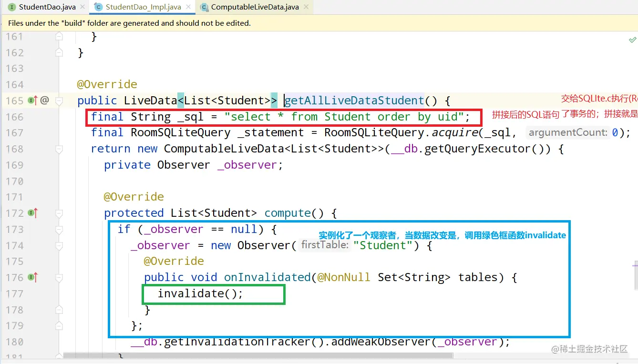Click the fold end marker on line 179
The height and width of the screenshot is (364, 638).
[59, 325]
